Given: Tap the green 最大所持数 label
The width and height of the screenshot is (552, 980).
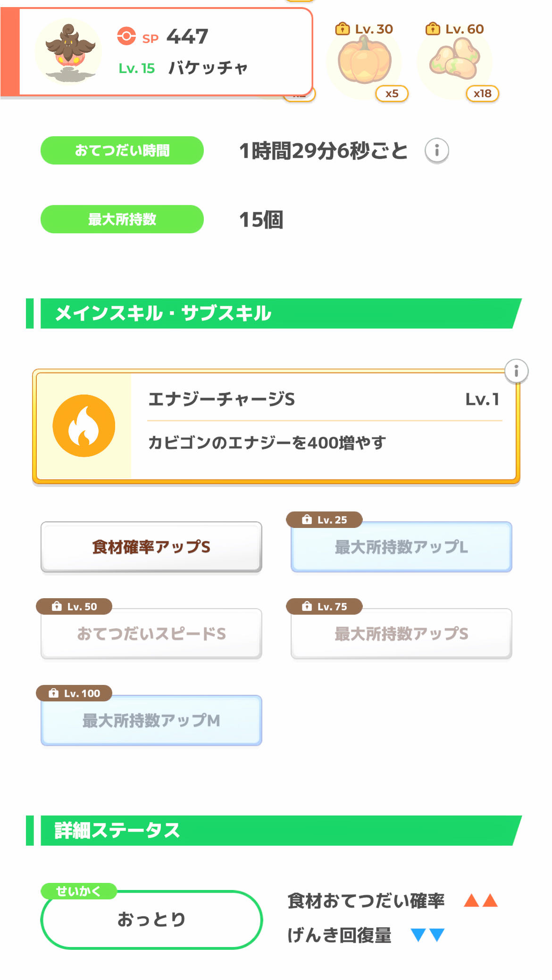Looking at the screenshot, I should point(122,219).
